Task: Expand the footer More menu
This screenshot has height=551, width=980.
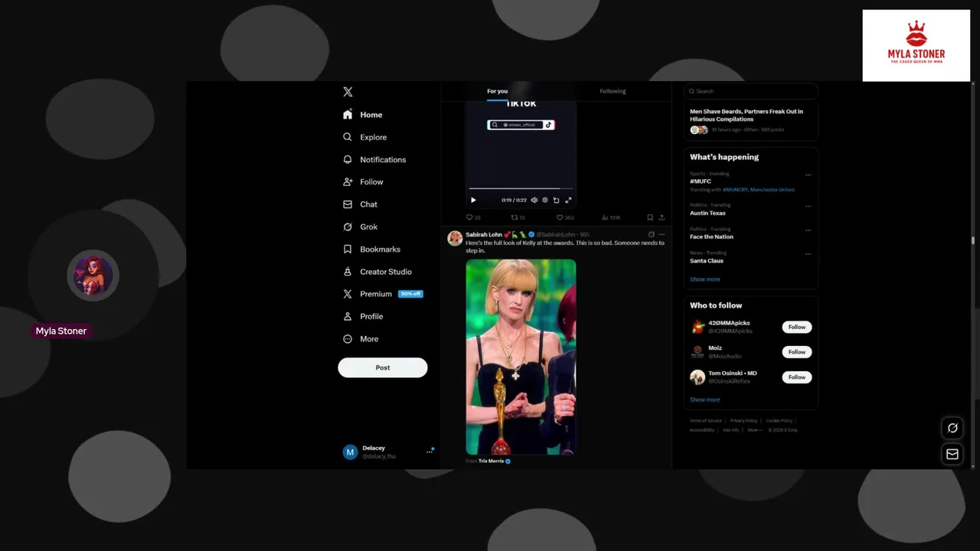Action: (x=754, y=430)
